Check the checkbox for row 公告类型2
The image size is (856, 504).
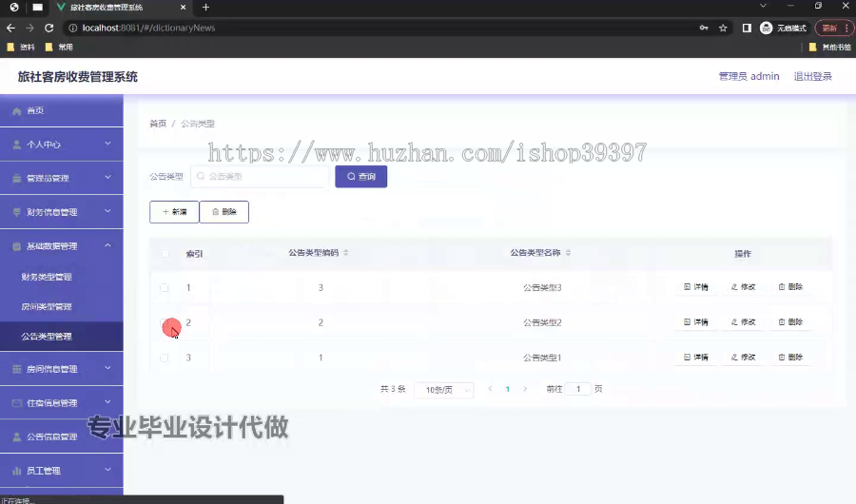[165, 322]
